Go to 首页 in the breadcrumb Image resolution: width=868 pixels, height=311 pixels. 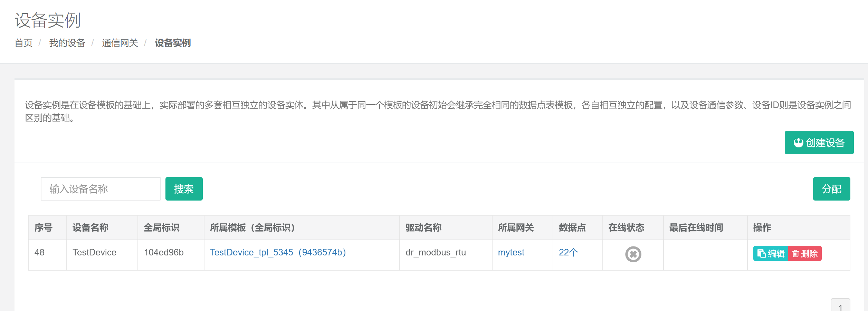[x=23, y=43]
